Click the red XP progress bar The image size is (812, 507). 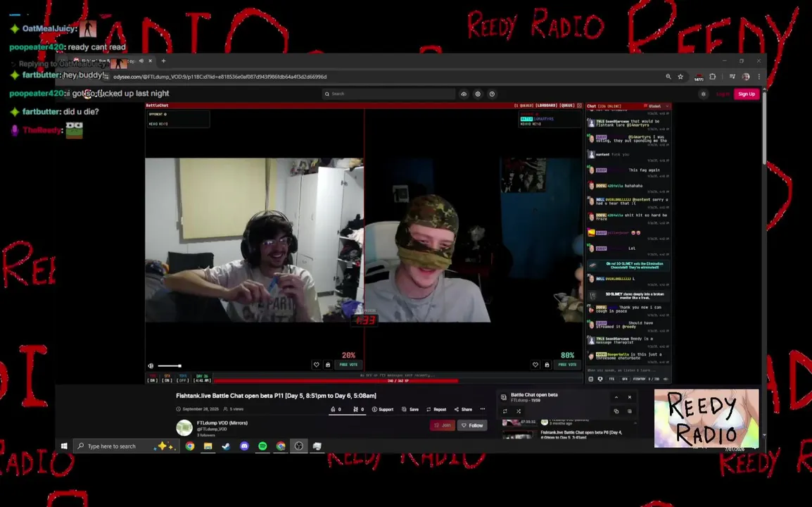pos(336,381)
